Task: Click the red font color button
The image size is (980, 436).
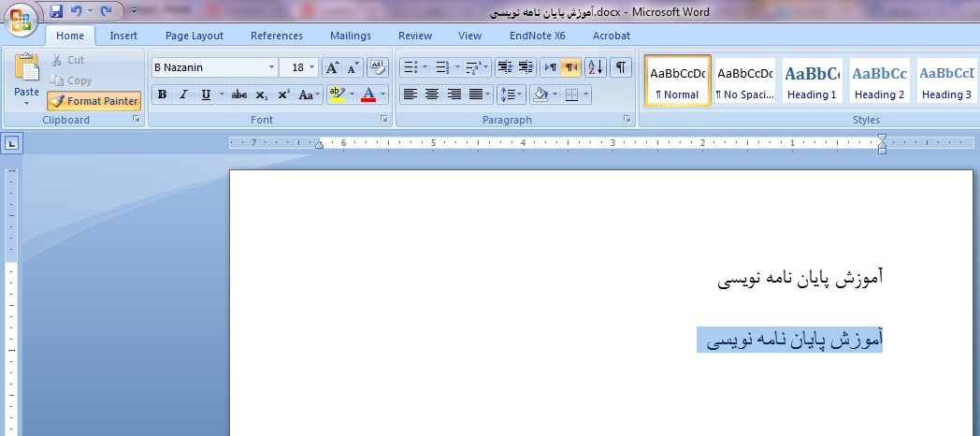Action: tap(368, 94)
